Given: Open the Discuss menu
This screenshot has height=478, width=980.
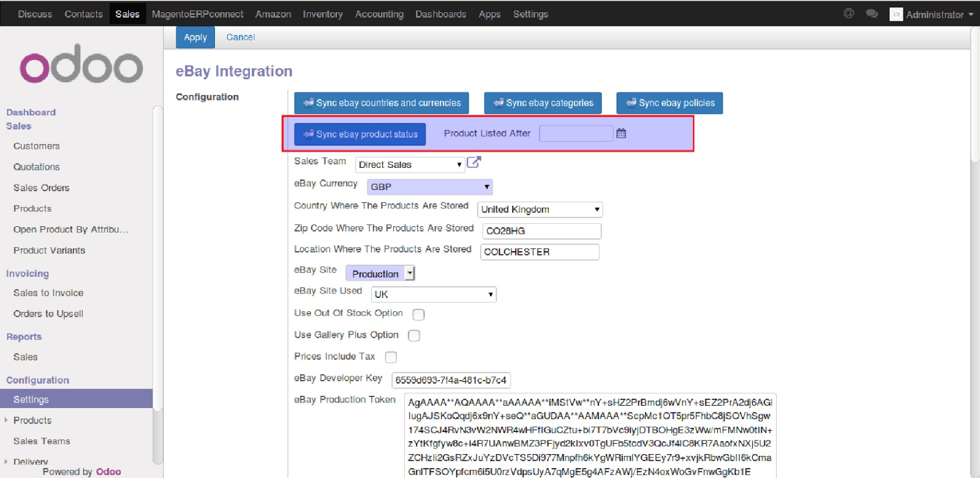Looking at the screenshot, I should pyautogui.click(x=35, y=14).
